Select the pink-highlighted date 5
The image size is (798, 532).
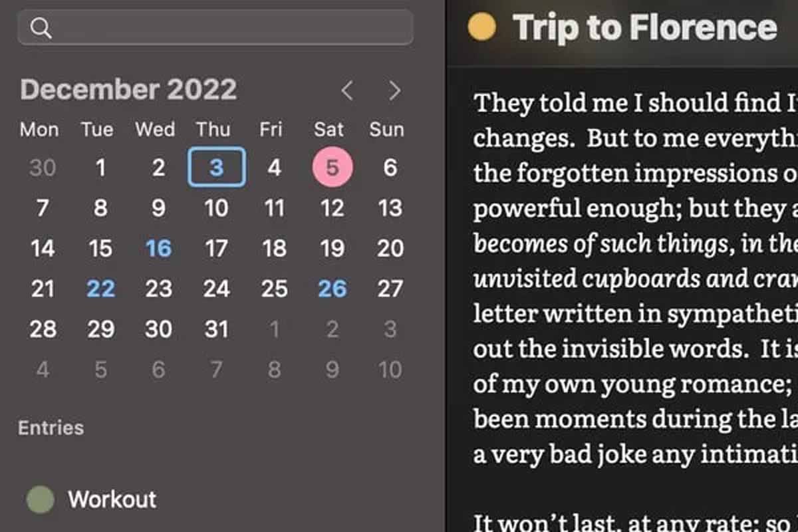click(x=332, y=168)
